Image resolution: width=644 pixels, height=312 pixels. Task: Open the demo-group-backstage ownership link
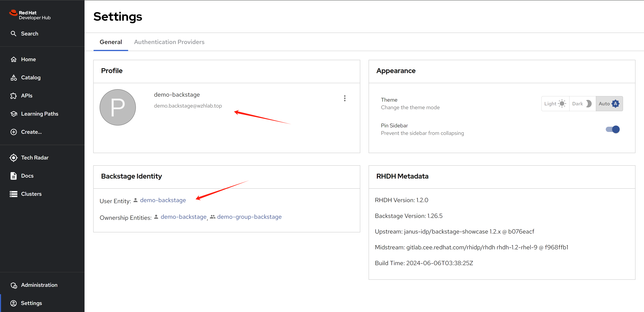[249, 217]
